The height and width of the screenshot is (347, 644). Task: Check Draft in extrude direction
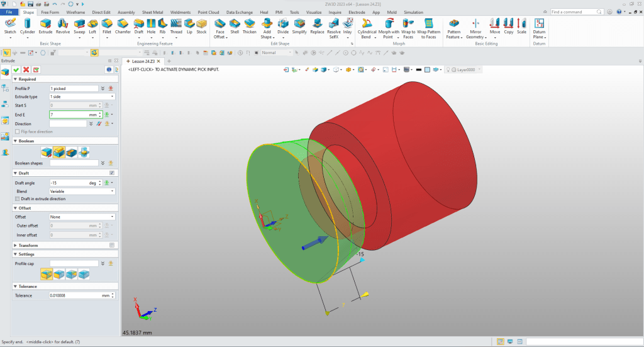[17, 198]
